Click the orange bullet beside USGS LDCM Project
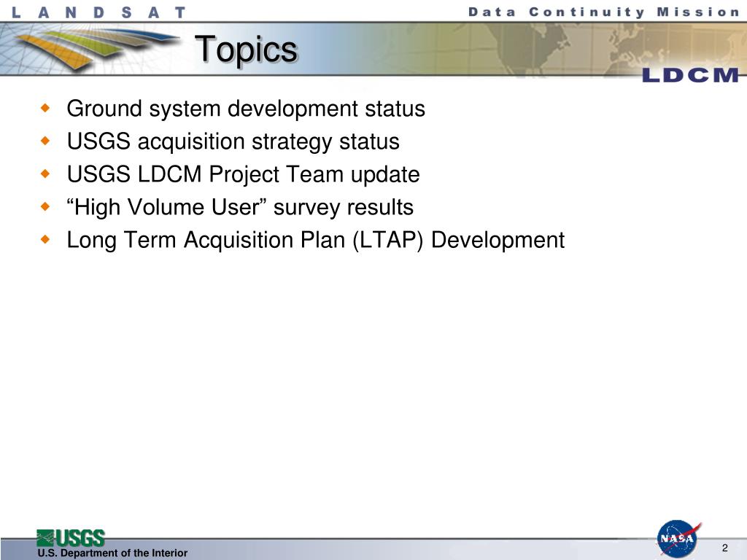This screenshot has width=747, height=560. tap(45, 174)
